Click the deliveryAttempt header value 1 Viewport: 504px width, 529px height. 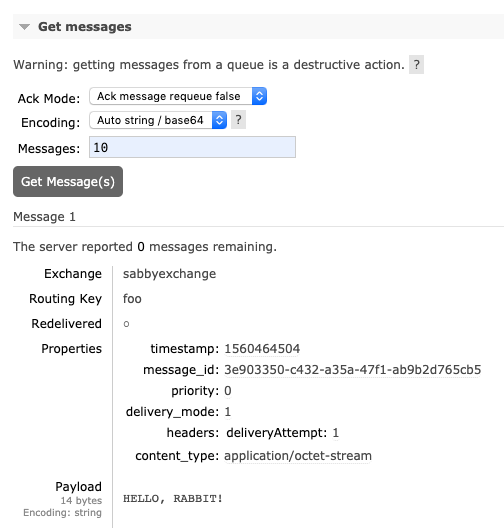click(x=336, y=433)
